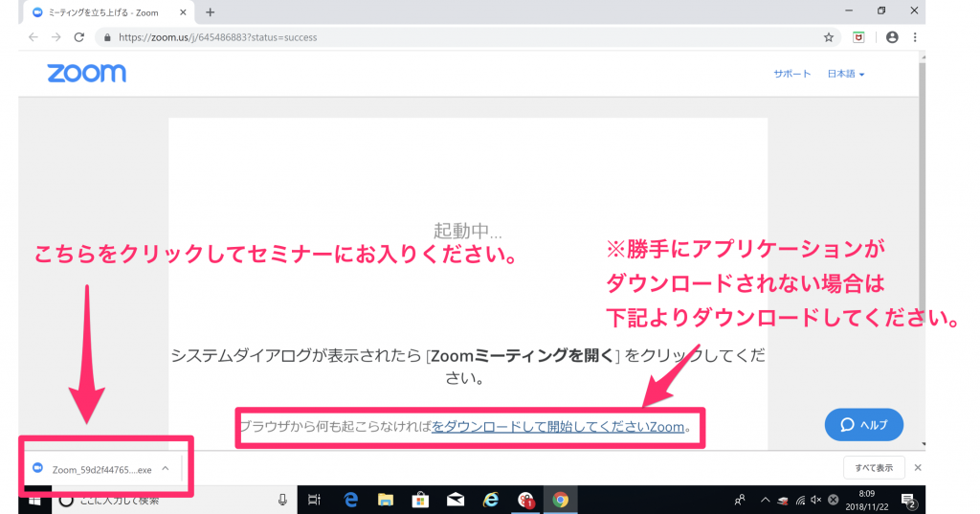Close the downloads bar
Screen dimensions: 980x514
[x=918, y=468]
